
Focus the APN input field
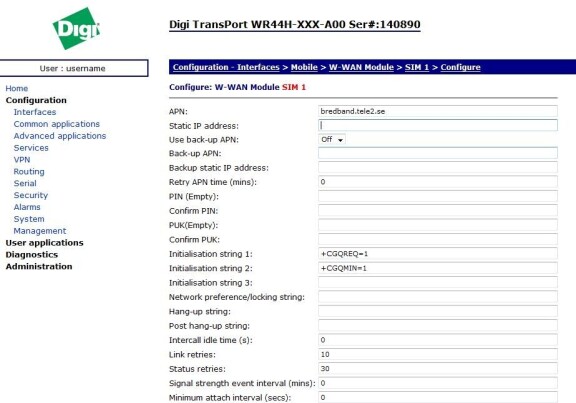point(438,111)
